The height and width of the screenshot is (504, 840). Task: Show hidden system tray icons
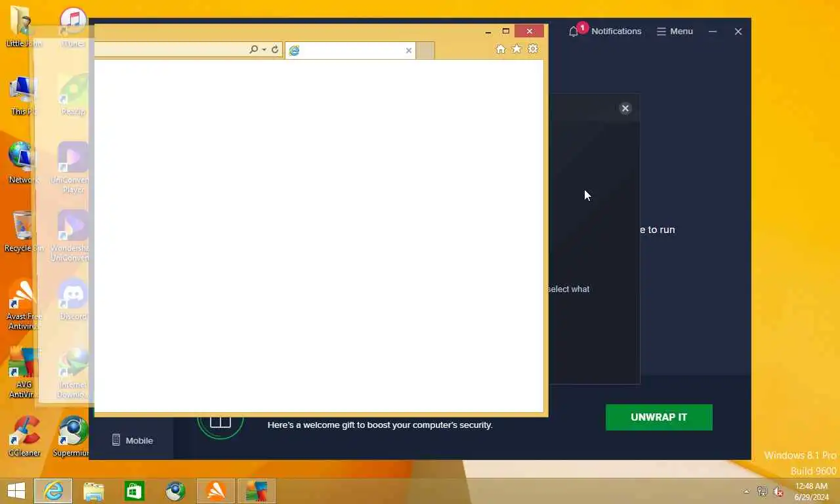746,492
